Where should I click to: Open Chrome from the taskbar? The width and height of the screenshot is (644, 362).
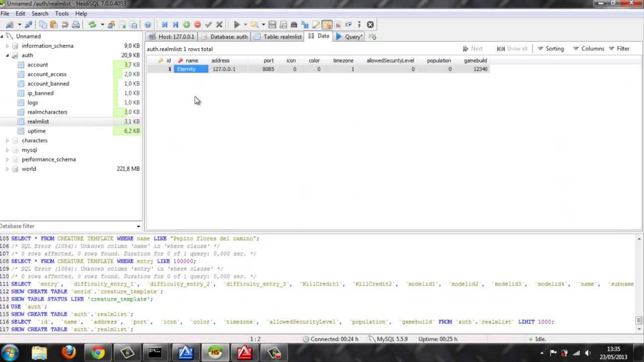pyautogui.click(x=98, y=352)
